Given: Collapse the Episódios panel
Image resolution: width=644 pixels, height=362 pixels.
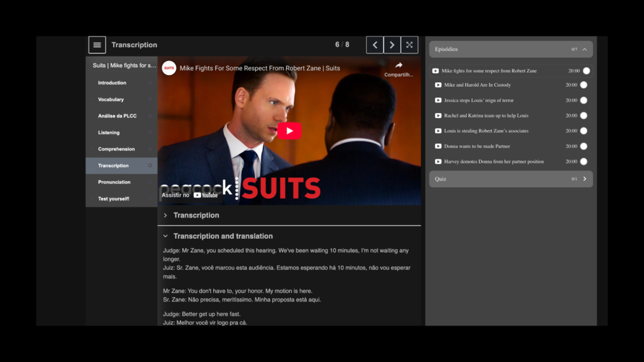Looking at the screenshot, I should pyautogui.click(x=584, y=49).
